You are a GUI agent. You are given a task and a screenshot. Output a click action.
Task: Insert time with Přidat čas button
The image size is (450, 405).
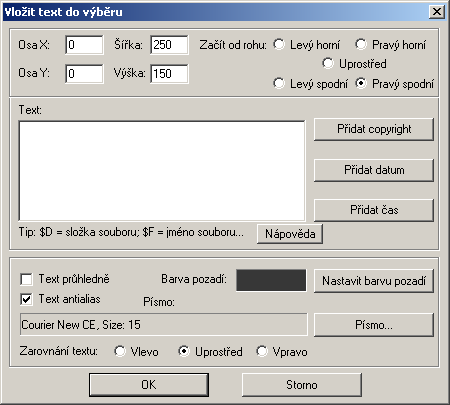click(374, 210)
